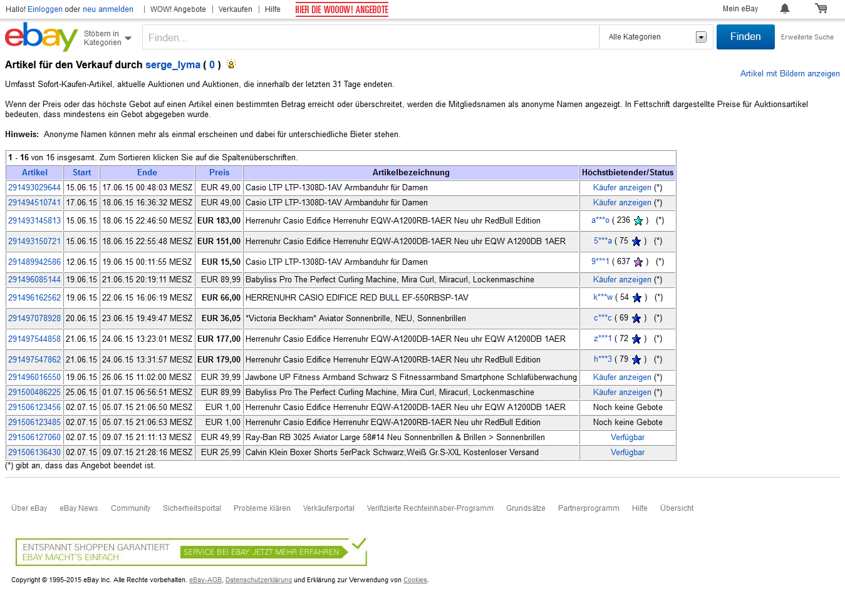Open Erweiterte Suche link
Viewport: 845px width, 616px height.
click(807, 37)
